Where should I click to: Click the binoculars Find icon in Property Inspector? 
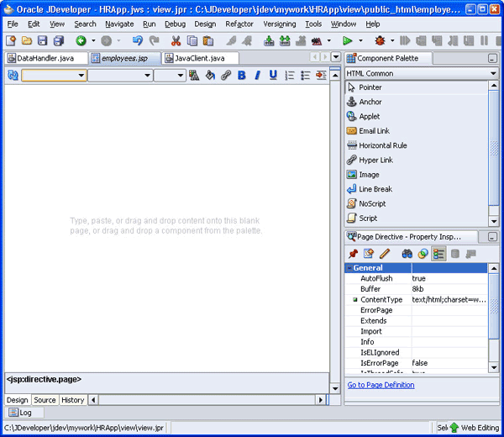pos(407,253)
